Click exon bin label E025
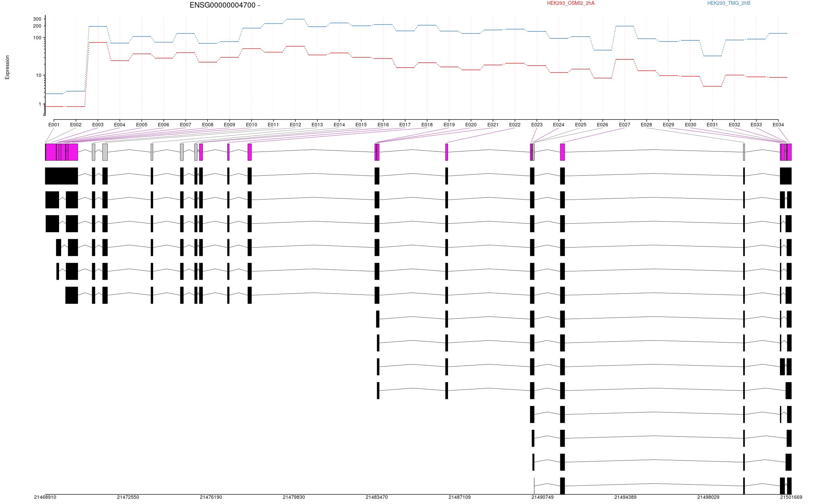Image resolution: width=829 pixels, height=504 pixels. point(581,125)
